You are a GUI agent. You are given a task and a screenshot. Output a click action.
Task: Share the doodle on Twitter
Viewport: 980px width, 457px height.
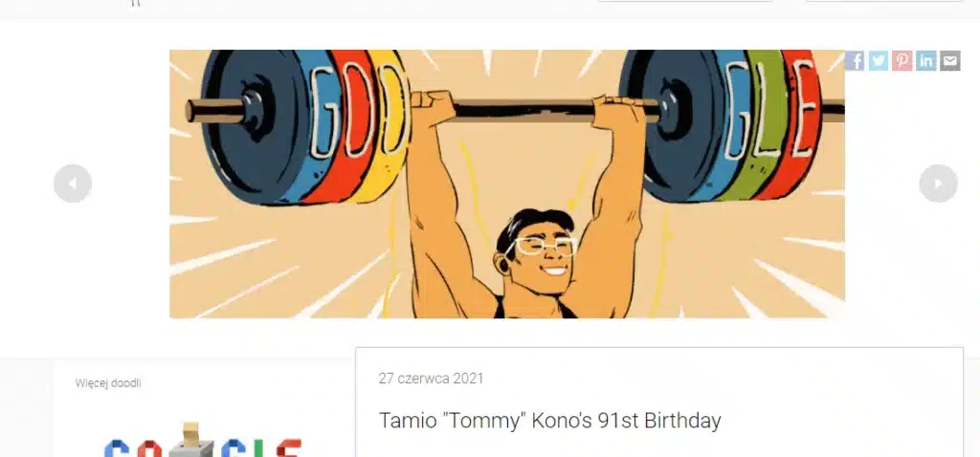879,60
